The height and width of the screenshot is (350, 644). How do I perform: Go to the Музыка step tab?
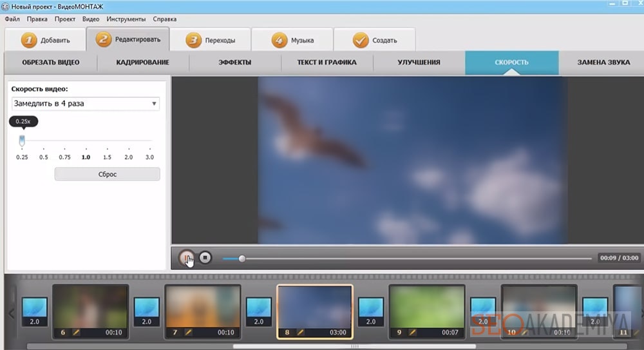tap(293, 41)
